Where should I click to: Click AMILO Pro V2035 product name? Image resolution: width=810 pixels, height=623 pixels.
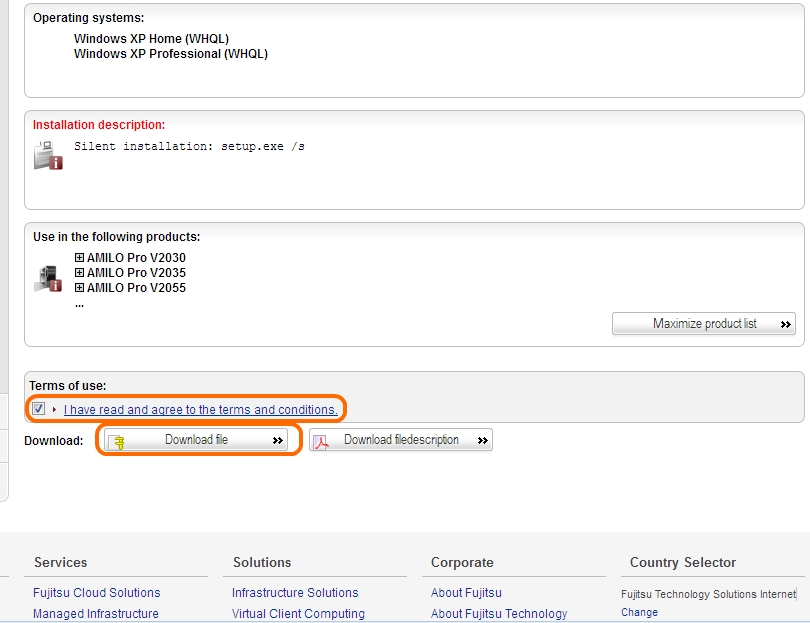[136, 272]
